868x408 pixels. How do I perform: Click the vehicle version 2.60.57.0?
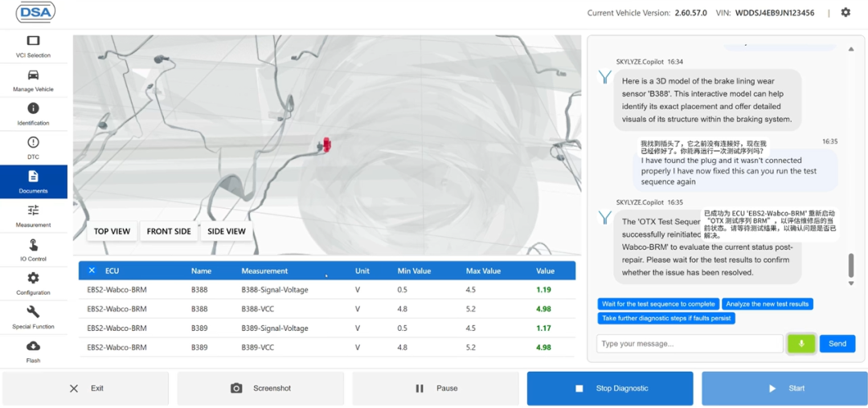click(691, 12)
